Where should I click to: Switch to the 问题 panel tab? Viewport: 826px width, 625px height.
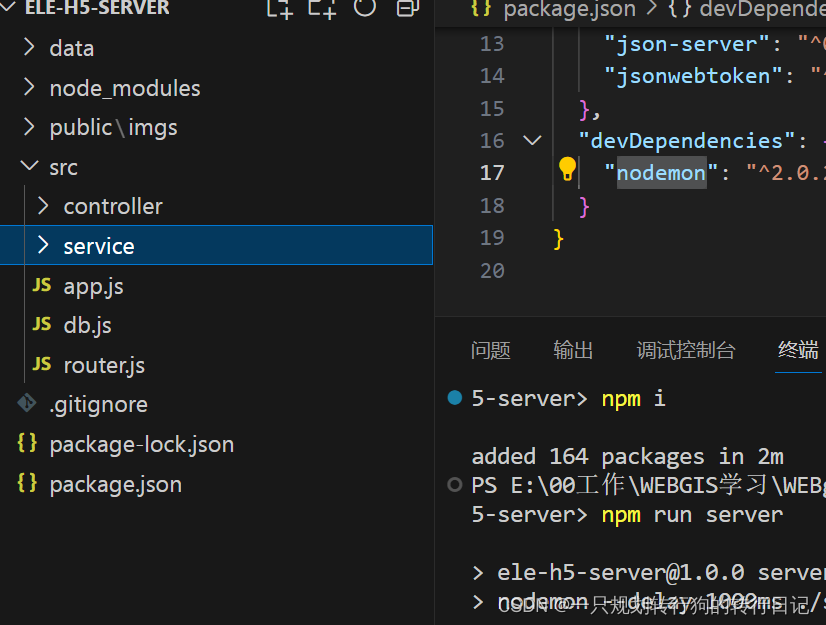coord(490,350)
